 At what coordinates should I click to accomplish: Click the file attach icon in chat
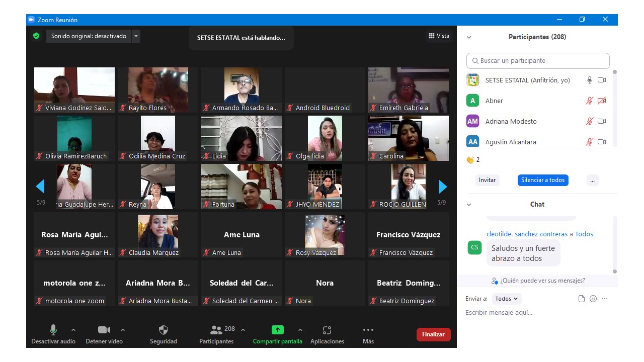point(582,299)
